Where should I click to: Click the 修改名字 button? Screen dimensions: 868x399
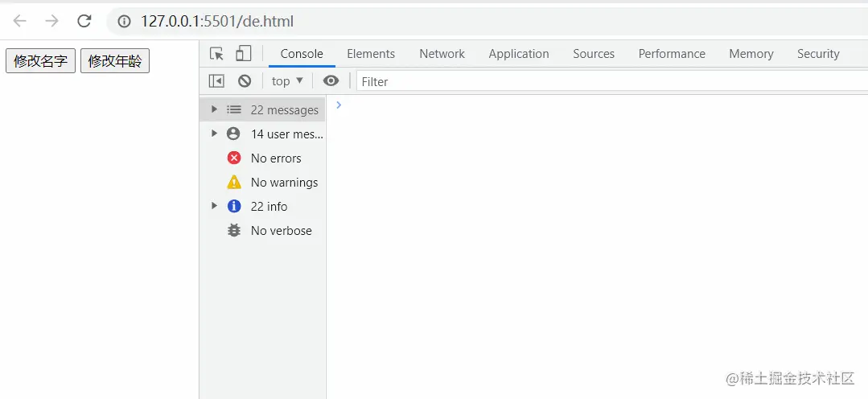40,61
